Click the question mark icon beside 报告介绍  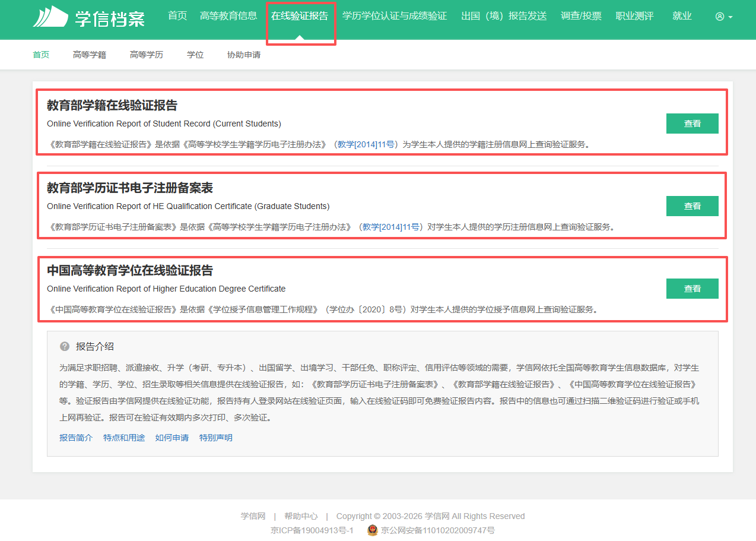tap(65, 346)
